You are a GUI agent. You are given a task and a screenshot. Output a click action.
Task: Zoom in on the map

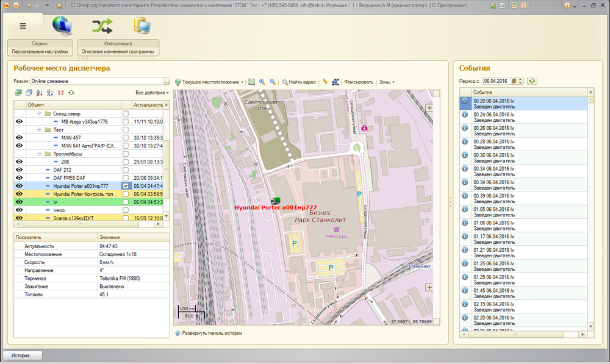click(262, 82)
